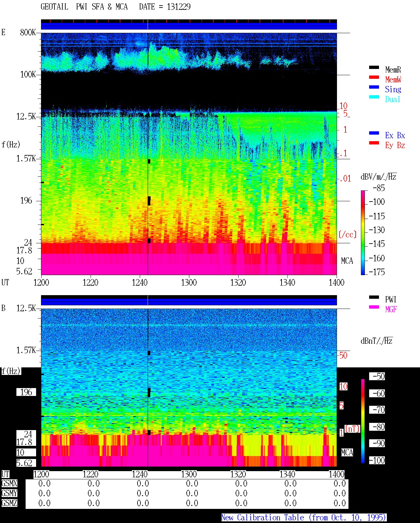Screen dimensions: 420x523
Task: Click the Ey Bz legend label
Action: (395, 145)
